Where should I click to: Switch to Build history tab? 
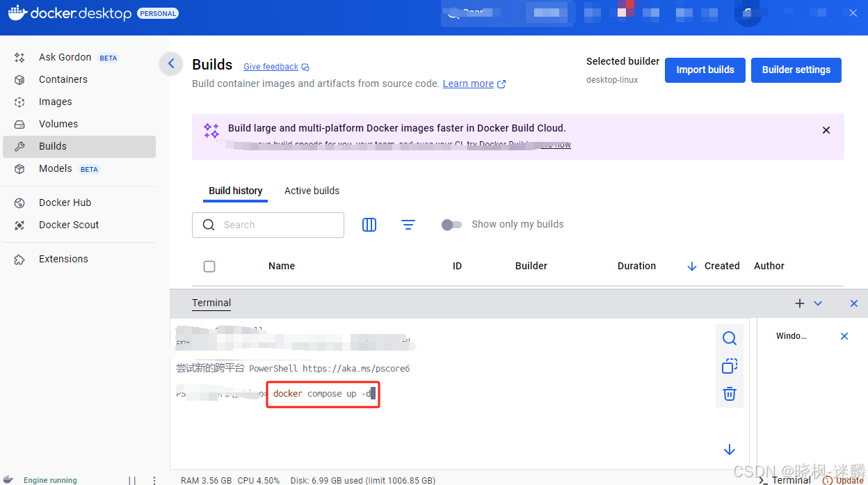point(236,191)
